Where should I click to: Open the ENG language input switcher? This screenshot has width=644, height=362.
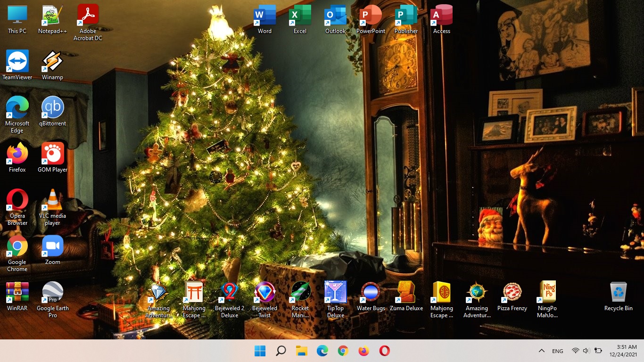point(557,351)
